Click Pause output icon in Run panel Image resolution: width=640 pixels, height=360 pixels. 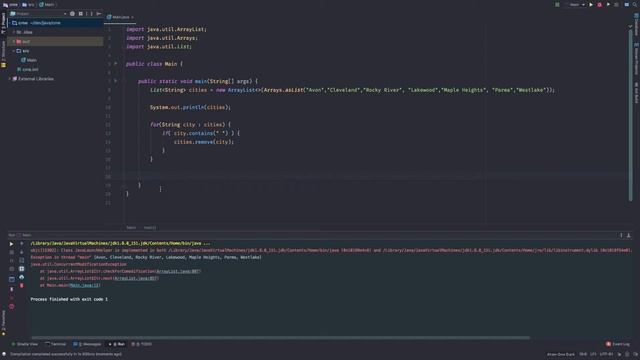tap(11, 260)
